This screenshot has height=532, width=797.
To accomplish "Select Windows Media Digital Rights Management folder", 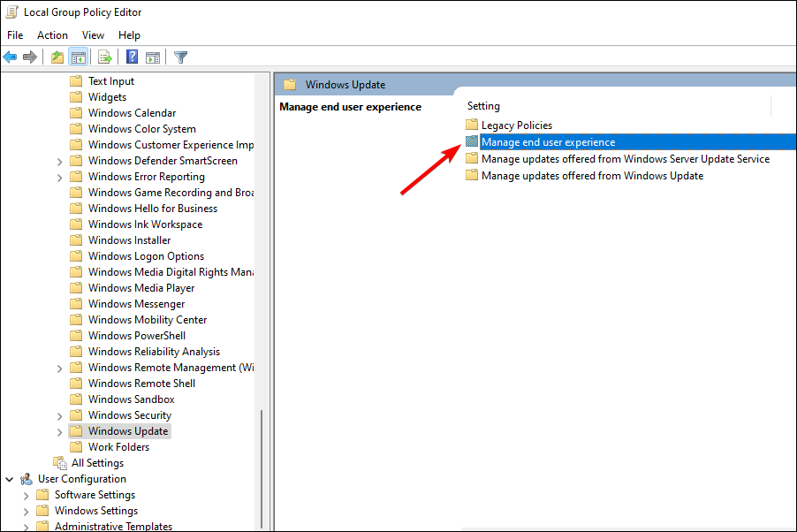I will point(171,272).
